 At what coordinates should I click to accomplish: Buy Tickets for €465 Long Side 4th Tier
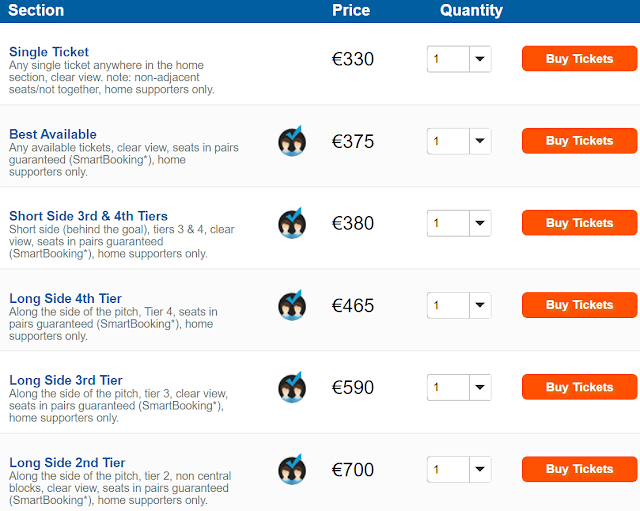coord(579,305)
